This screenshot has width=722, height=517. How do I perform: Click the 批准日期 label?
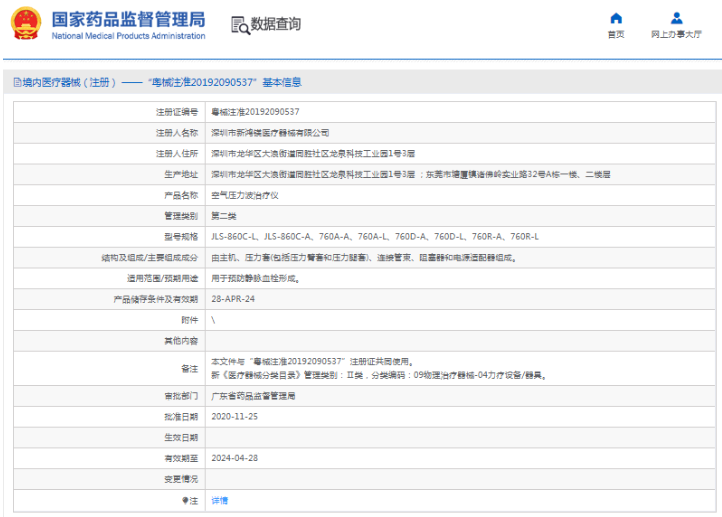(181, 417)
